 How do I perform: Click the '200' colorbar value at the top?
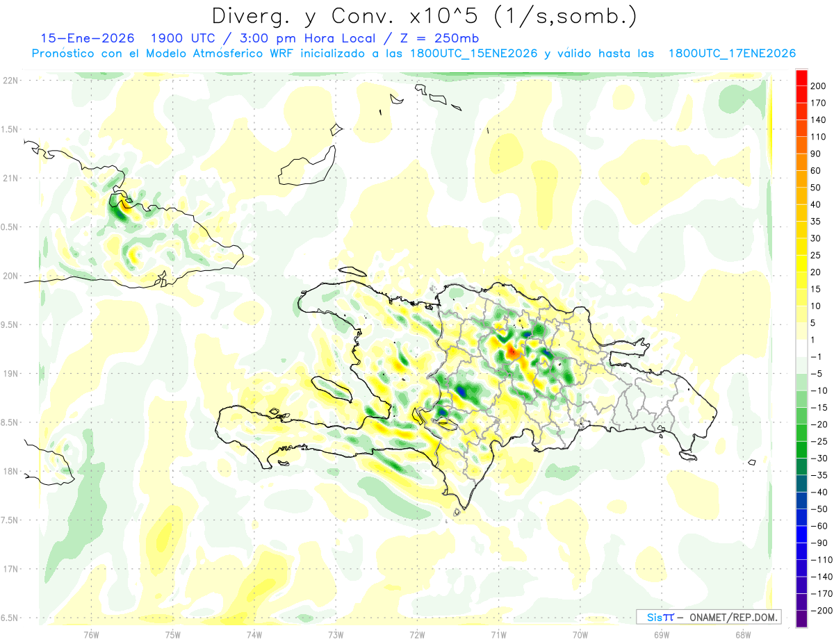(x=819, y=85)
